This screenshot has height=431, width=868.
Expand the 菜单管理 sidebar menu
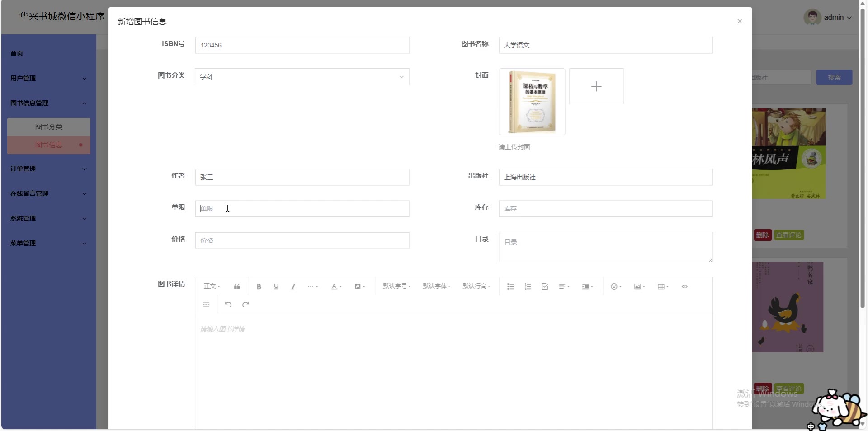[x=48, y=243]
